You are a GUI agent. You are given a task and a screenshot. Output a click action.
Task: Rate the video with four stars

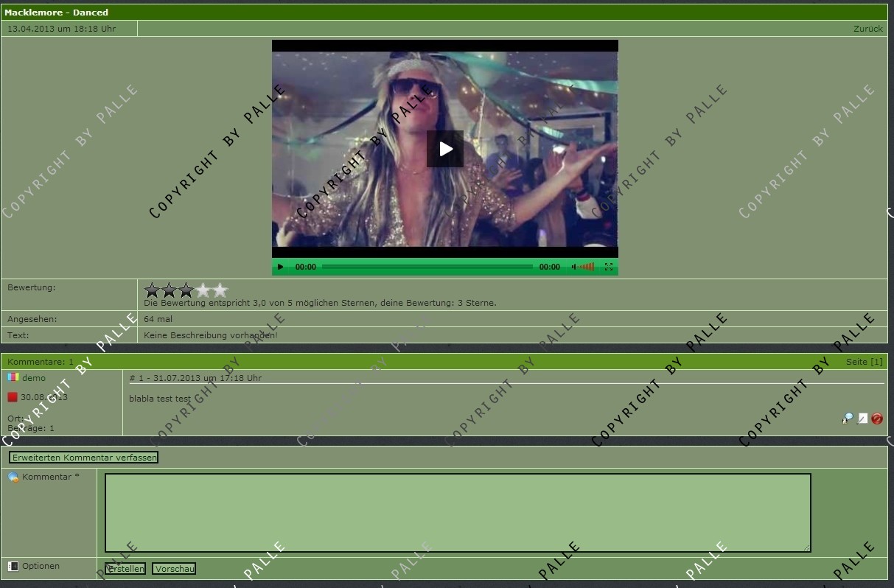coord(203,290)
